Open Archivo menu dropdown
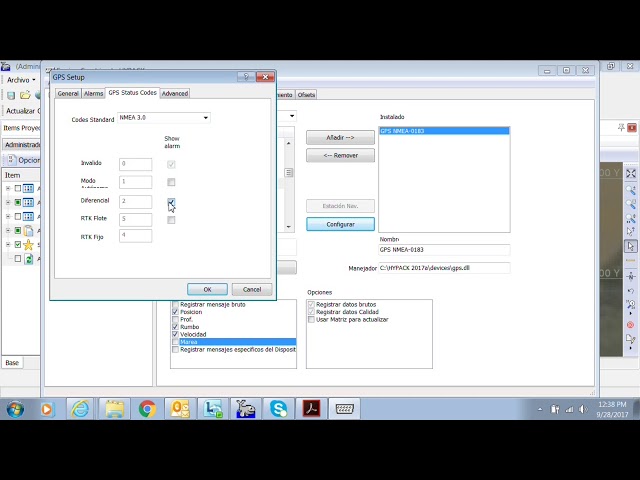The height and width of the screenshot is (480, 640). point(21,80)
